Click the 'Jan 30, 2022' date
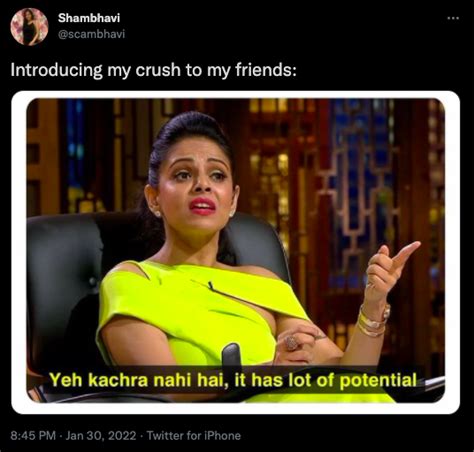 (x=101, y=435)
